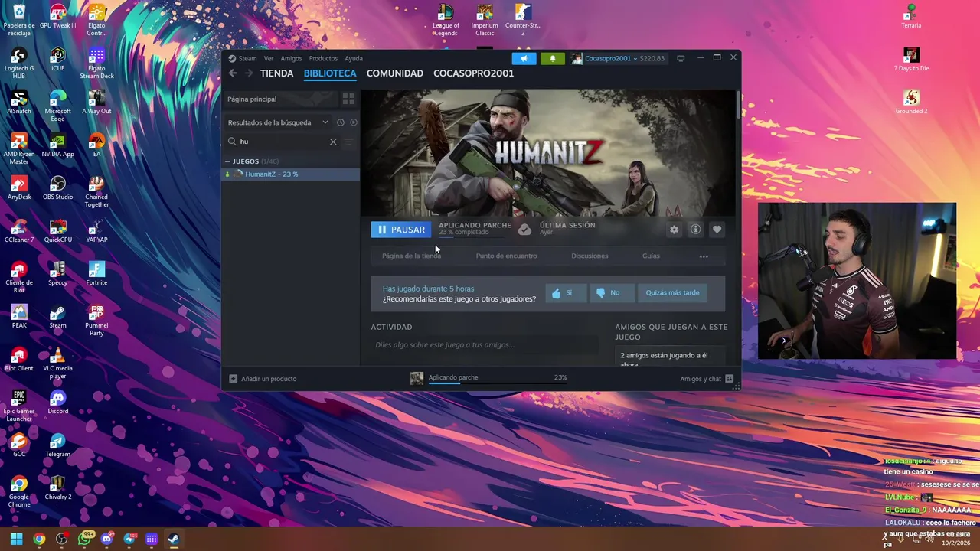Image resolution: width=980 pixels, height=551 pixels.
Task: Click the ready-to-play filter icon
Action: 353,122
